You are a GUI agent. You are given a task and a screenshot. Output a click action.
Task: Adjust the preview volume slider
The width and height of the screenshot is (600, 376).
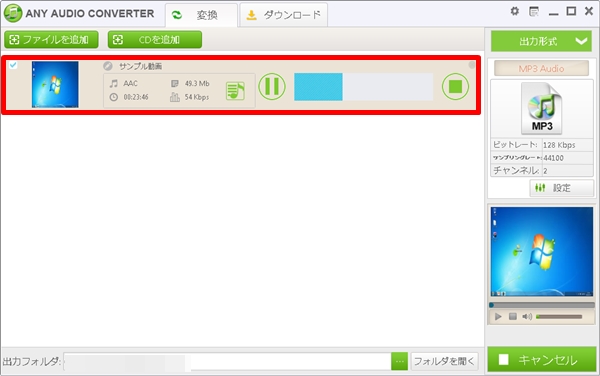pos(559,317)
